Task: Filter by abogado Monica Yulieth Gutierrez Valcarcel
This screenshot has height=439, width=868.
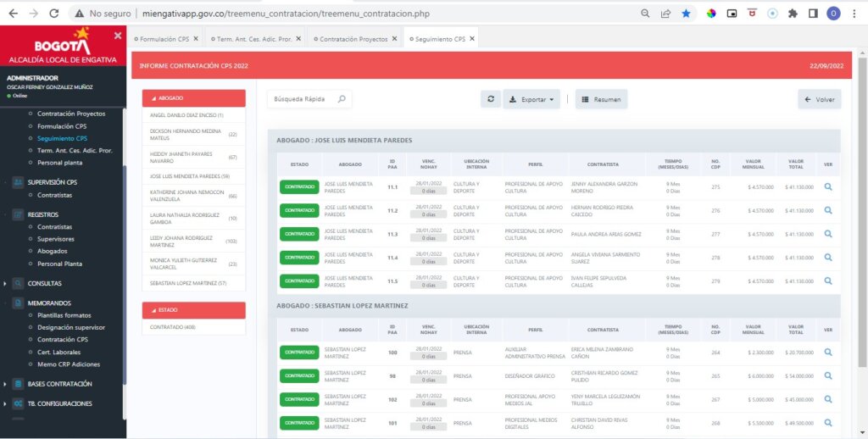Action: 194,263
